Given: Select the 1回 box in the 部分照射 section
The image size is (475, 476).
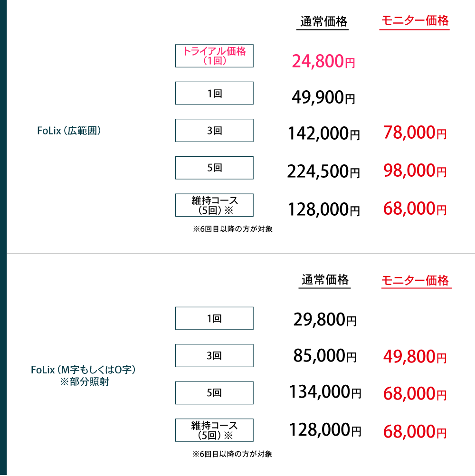Looking at the screenshot, I should tap(214, 318).
